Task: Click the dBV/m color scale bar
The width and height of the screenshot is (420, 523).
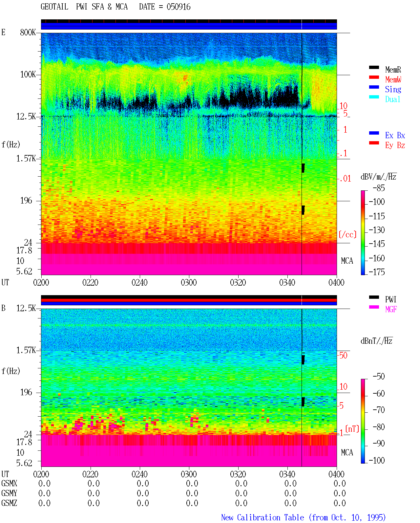Action: tap(363, 233)
